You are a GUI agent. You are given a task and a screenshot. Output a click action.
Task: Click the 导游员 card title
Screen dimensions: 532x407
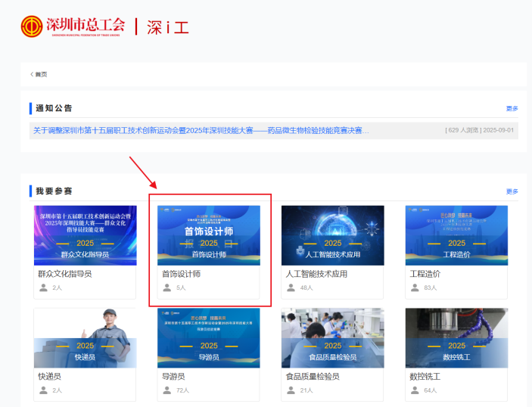[x=173, y=377]
